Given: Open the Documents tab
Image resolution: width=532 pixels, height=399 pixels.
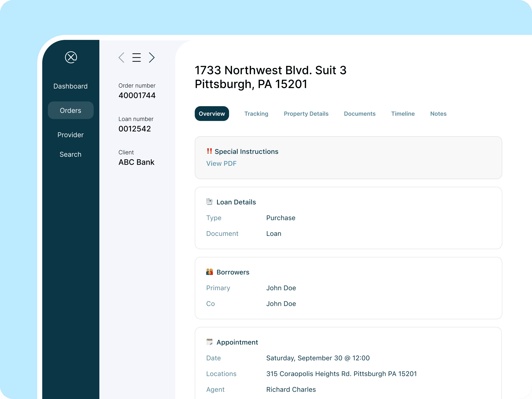Looking at the screenshot, I should [360, 114].
